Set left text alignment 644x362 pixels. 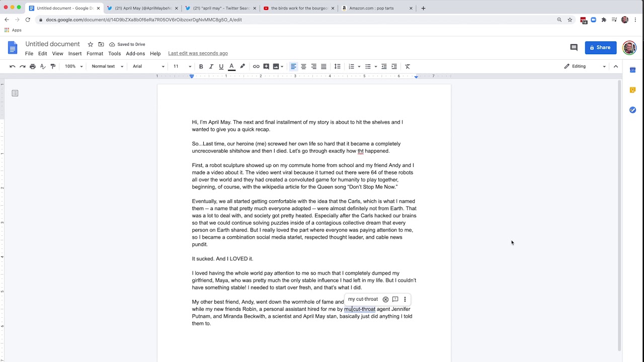coord(293,66)
